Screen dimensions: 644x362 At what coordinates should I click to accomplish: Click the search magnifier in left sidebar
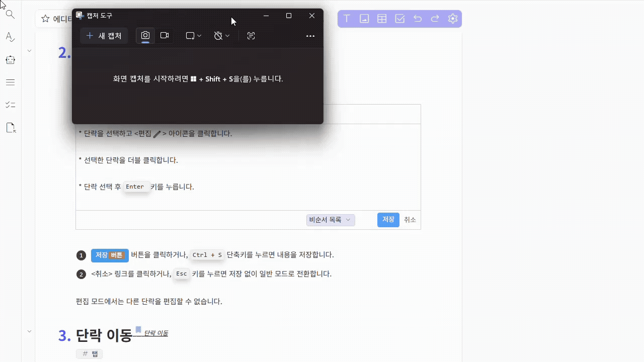click(x=10, y=15)
